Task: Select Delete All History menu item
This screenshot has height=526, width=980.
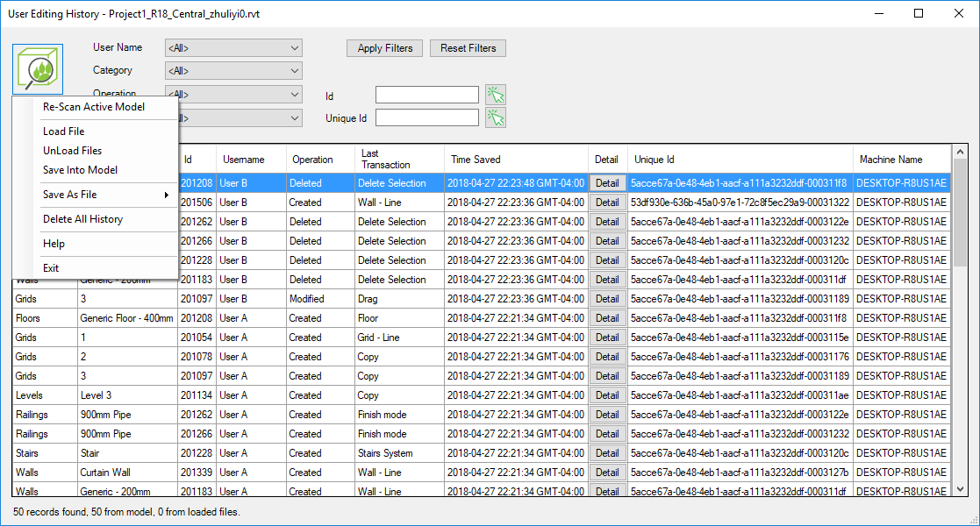Action: [x=81, y=219]
